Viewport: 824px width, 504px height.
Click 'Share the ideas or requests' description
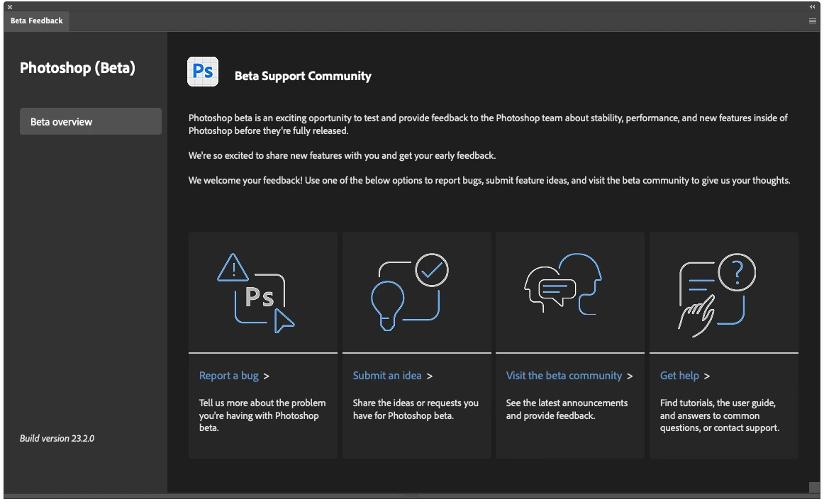[x=415, y=409]
